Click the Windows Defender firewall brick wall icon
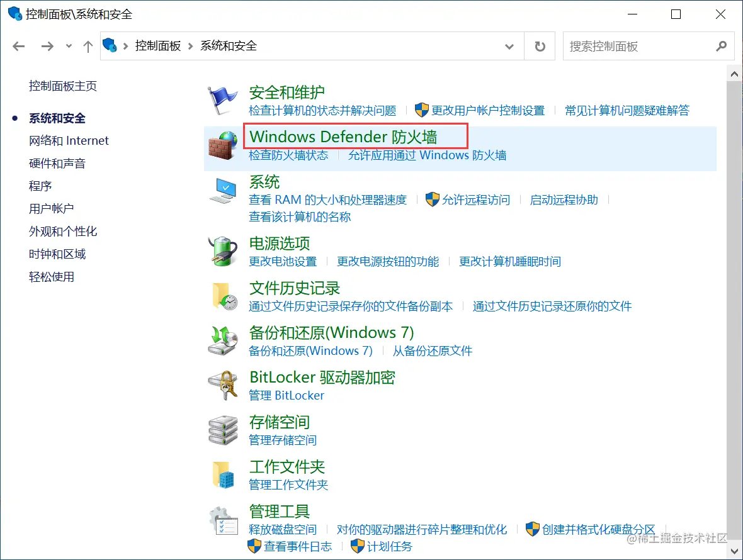The image size is (743, 560). (x=223, y=145)
